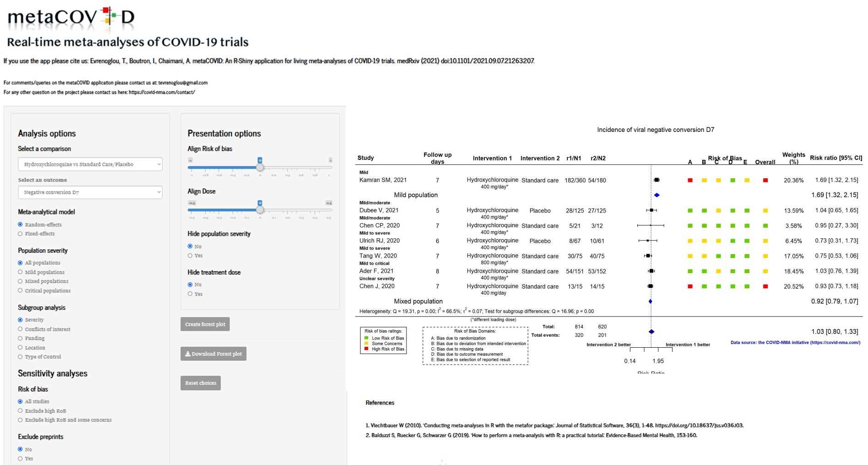Screen dimensions: 868x465
Task: Set Exclude preprints to Yes
Action: click(x=20, y=458)
